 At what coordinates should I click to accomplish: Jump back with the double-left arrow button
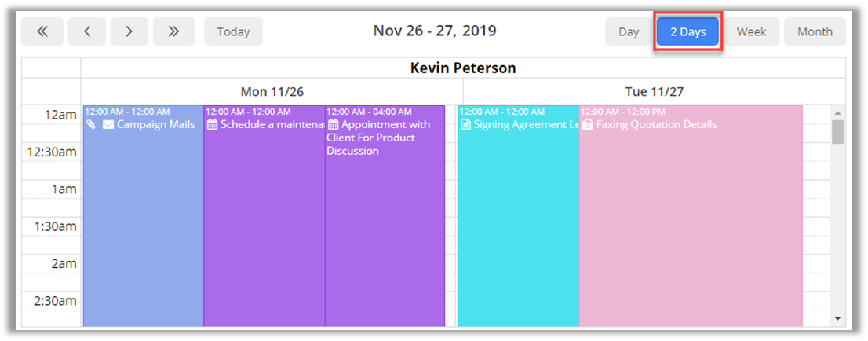tap(44, 31)
